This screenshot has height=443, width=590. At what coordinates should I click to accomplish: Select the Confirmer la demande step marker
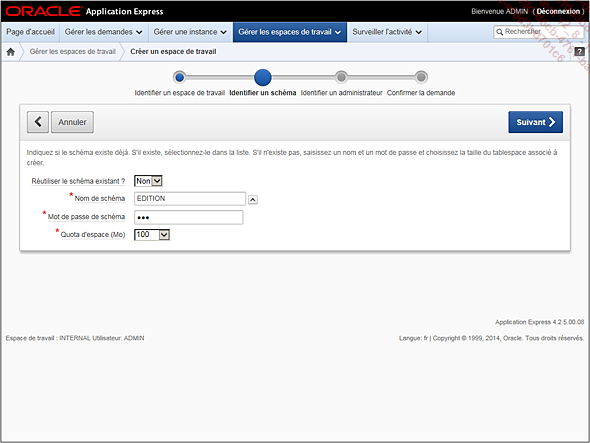[x=421, y=78]
